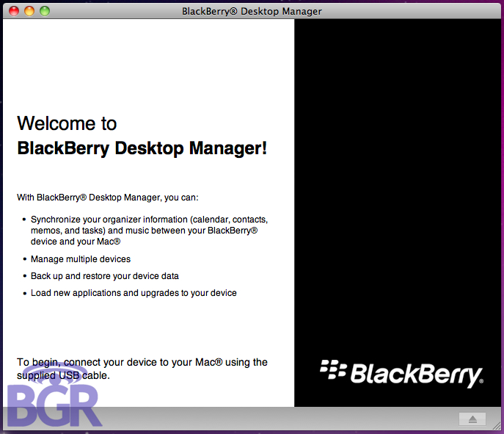Click 'With BlackBerry® Desktop Manager, you can:' line

108,198
